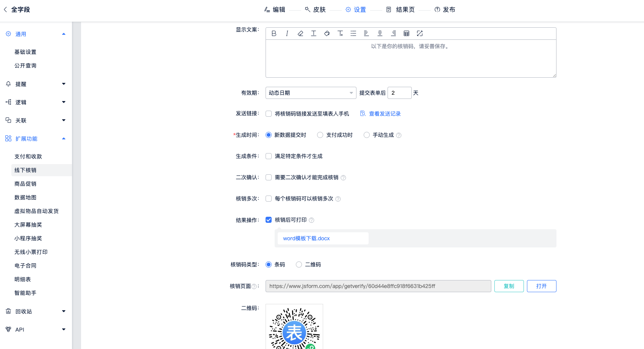Click the help icon beside 手动生成

[x=399, y=135]
